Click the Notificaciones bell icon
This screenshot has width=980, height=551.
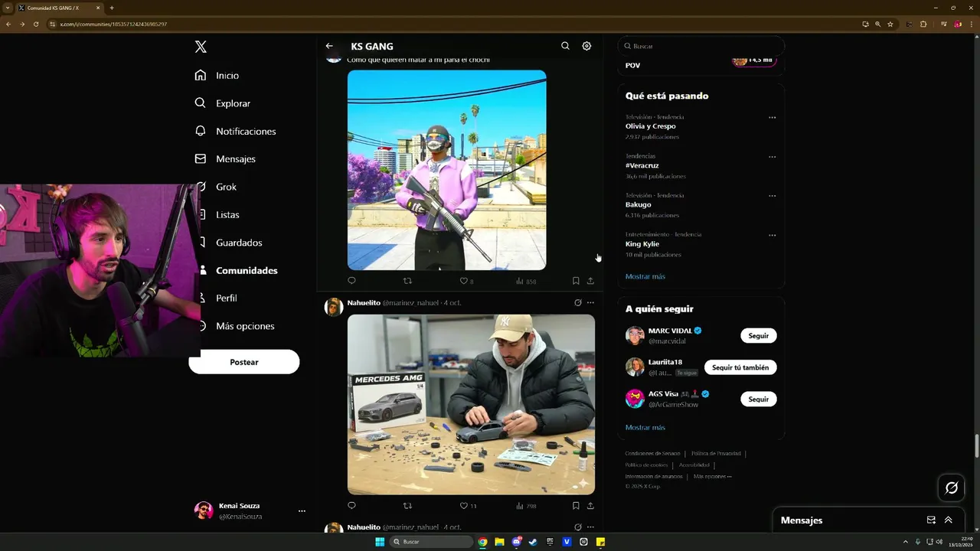pyautogui.click(x=201, y=131)
